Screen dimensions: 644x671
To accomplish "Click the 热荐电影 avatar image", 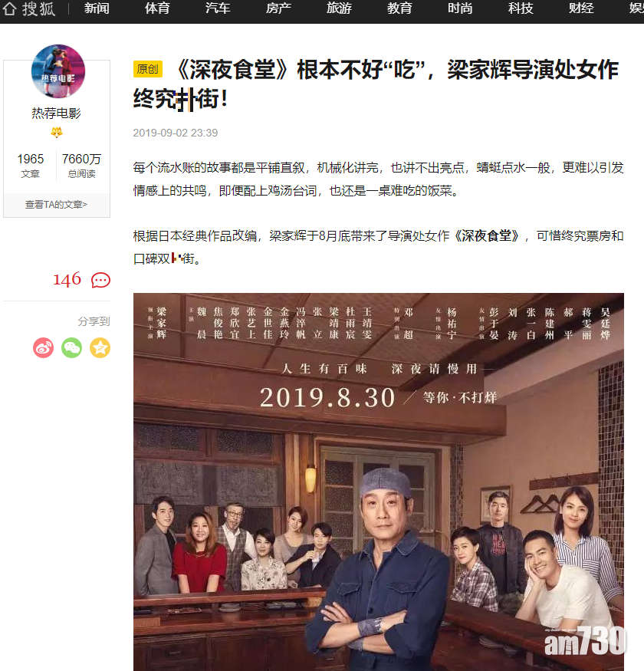I will click(58, 71).
